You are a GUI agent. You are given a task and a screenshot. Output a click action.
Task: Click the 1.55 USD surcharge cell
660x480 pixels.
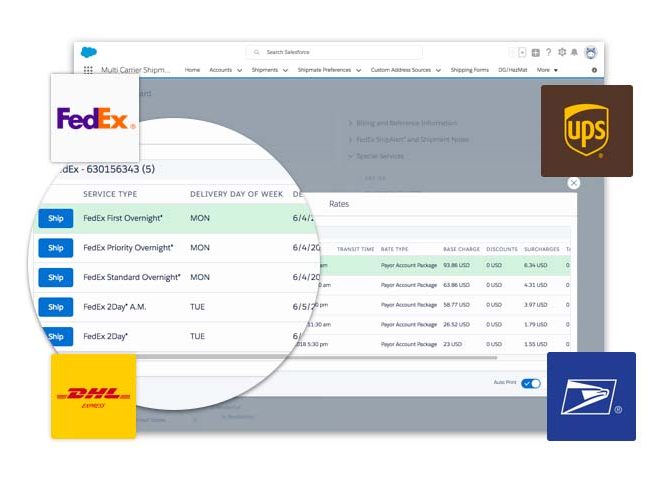point(535,344)
